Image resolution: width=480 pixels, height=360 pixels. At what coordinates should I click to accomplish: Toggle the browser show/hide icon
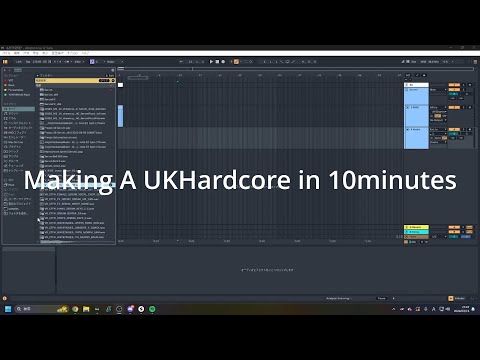pos(5,62)
